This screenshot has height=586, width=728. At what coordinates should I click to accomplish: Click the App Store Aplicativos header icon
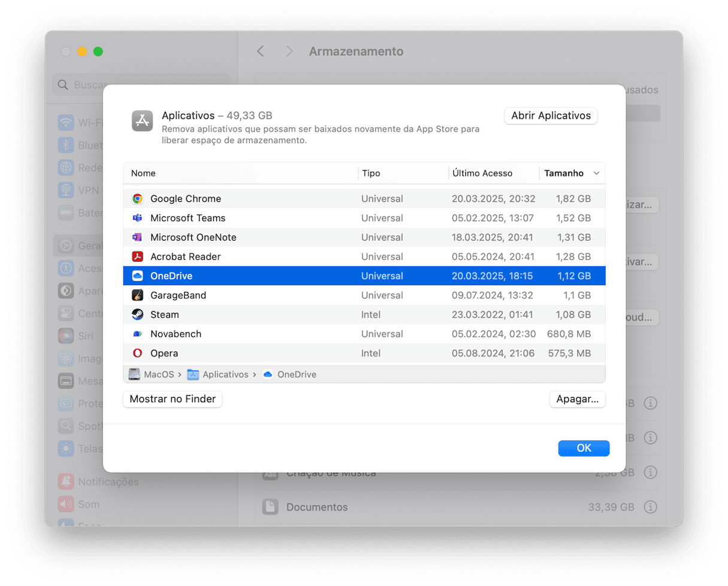coord(142,121)
